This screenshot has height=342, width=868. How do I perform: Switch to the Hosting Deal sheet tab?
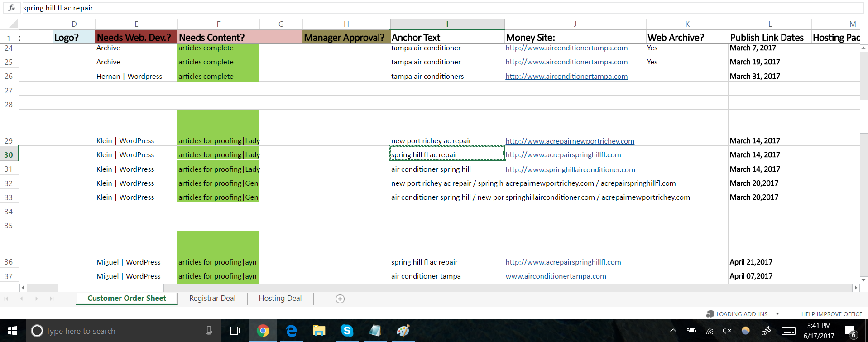pos(280,298)
